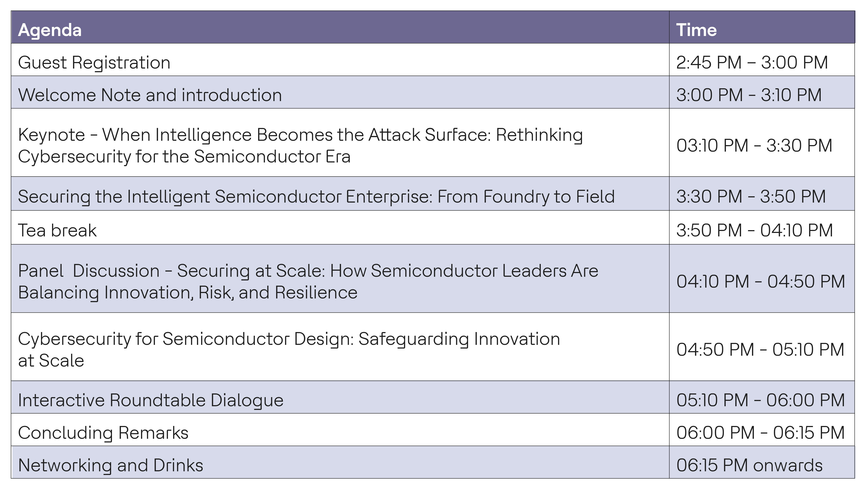Select the 04:10 PM - 04:50 PM time cell

(761, 281)
